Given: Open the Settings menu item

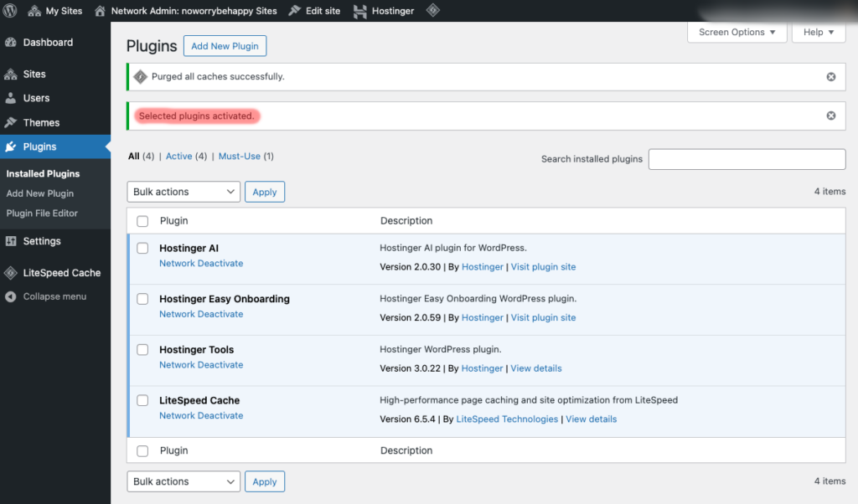Looking at the screenshot, I should [42, 241].
